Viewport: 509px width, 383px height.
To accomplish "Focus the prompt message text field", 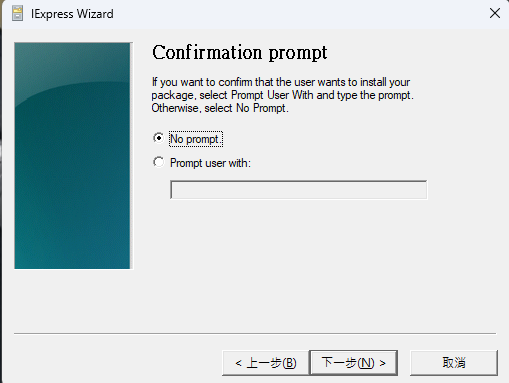I will click(298, 190).
